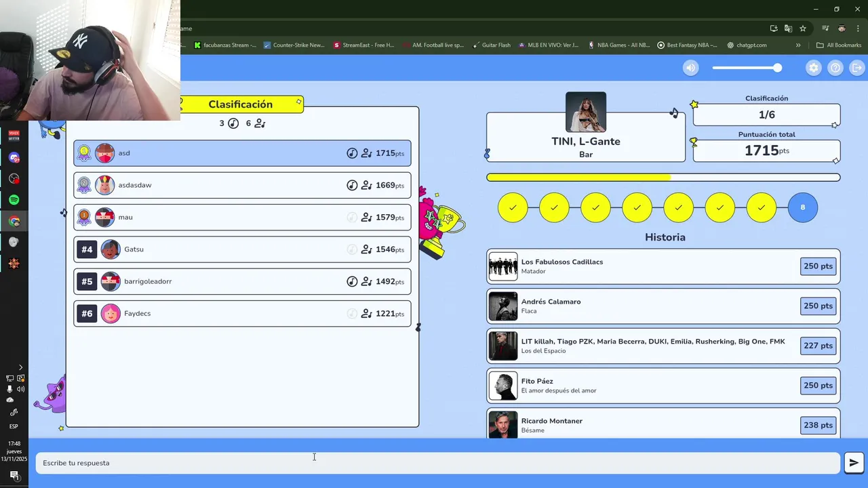Viewport: 868px width, 488px height.
Task: Open Los del Espacio history item
Action: [663, 346]
